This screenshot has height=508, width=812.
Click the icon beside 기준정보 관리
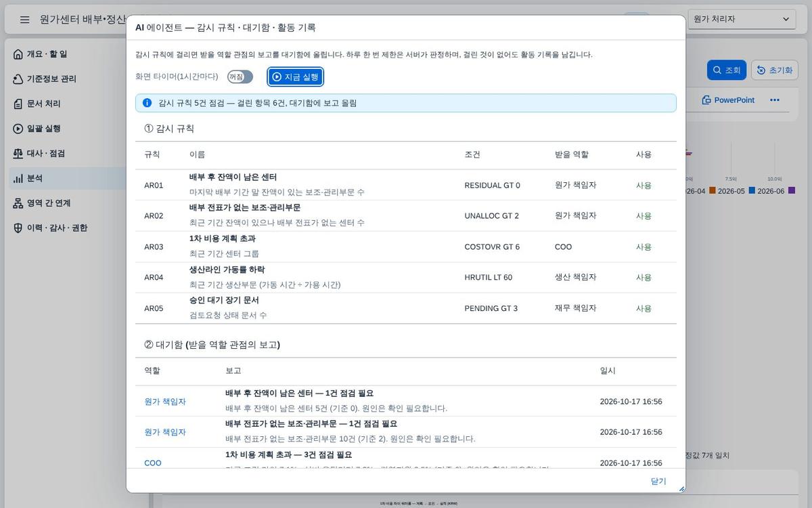[18, 79]
